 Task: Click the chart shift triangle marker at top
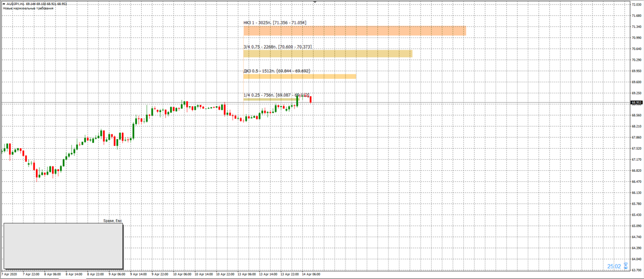coord(315,2)
